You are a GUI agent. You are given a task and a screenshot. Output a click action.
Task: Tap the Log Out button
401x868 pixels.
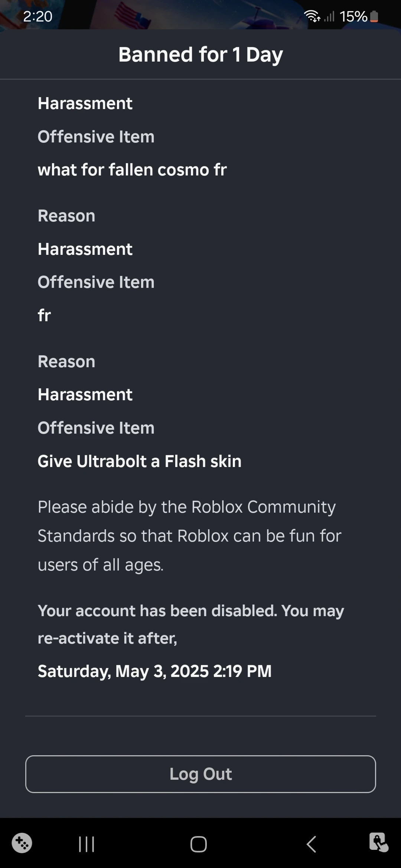[200, 775]
